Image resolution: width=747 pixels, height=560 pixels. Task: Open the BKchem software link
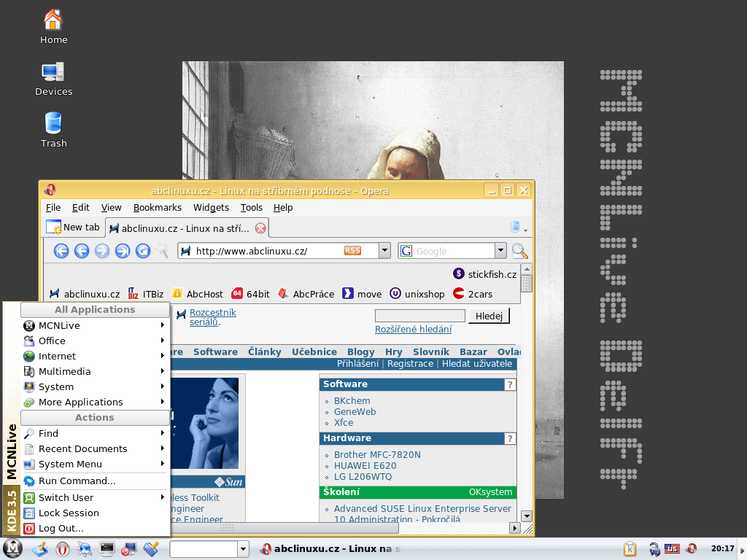point(352,401)
